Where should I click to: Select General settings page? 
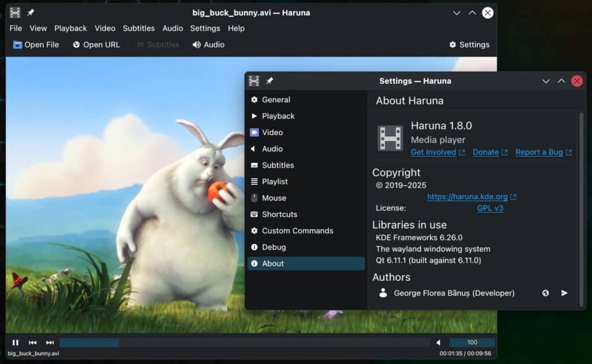coord(306,99)
